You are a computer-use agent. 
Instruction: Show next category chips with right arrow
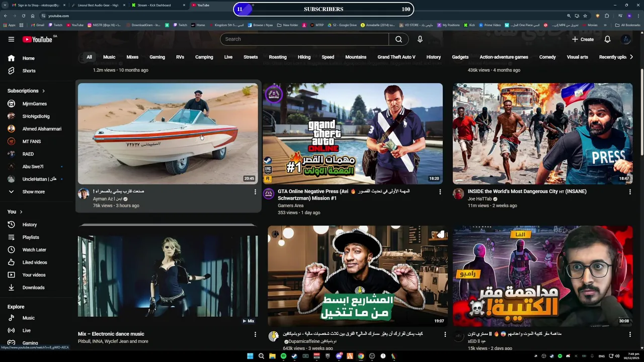631,57
